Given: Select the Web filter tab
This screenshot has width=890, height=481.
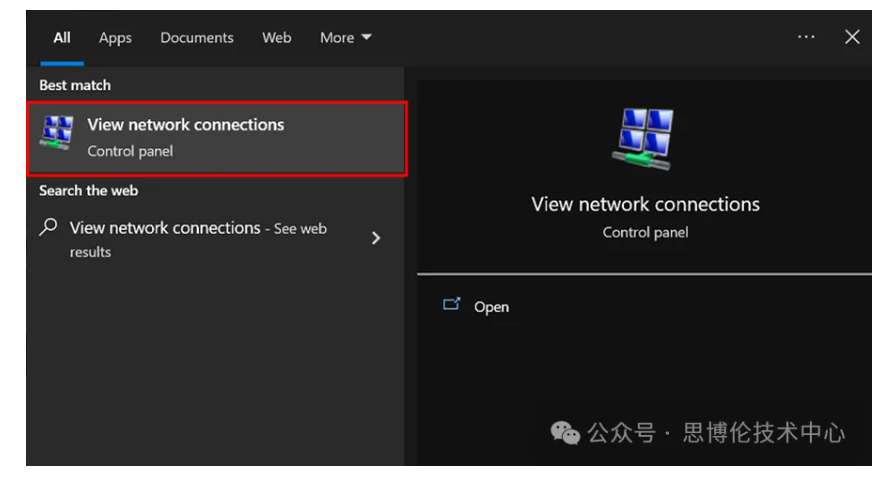Looking at the screenshot, I should coord(276,37).
